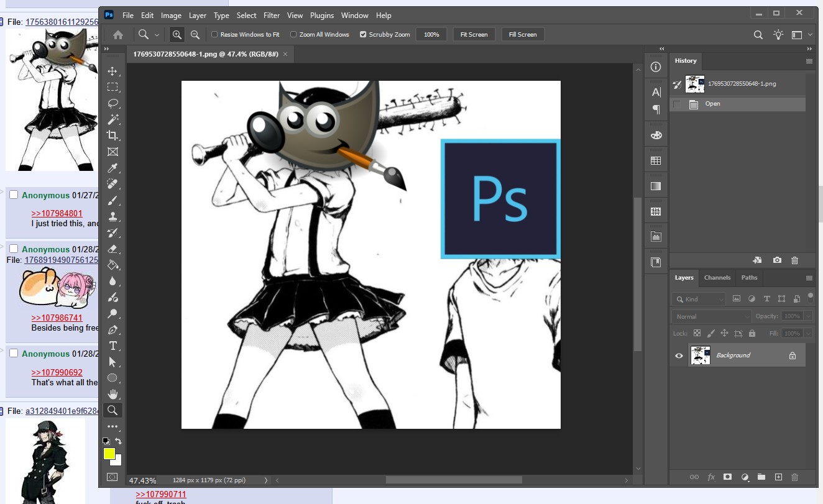
Task: Click the yellow foreground color swatch
Action: tap(109, 454)
